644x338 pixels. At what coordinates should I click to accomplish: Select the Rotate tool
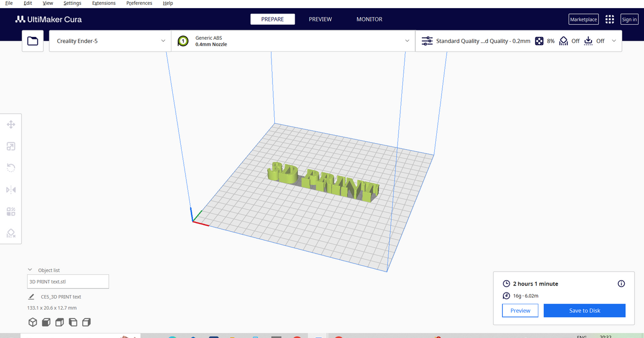click(x=11, y=168)
